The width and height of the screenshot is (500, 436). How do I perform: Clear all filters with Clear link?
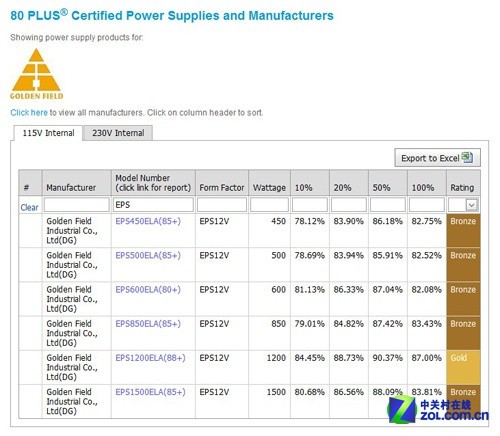(29, 207)
